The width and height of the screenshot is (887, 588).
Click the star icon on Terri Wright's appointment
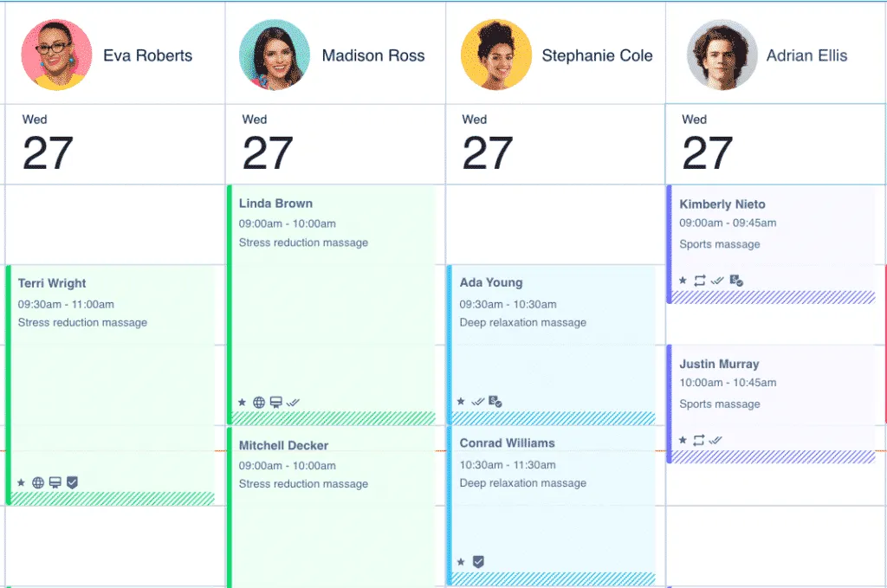click(21, 482)
